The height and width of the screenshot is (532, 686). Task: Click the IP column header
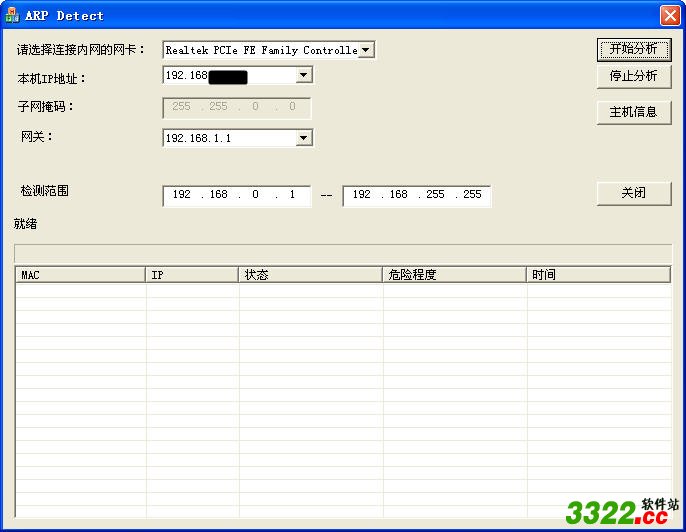192,274
